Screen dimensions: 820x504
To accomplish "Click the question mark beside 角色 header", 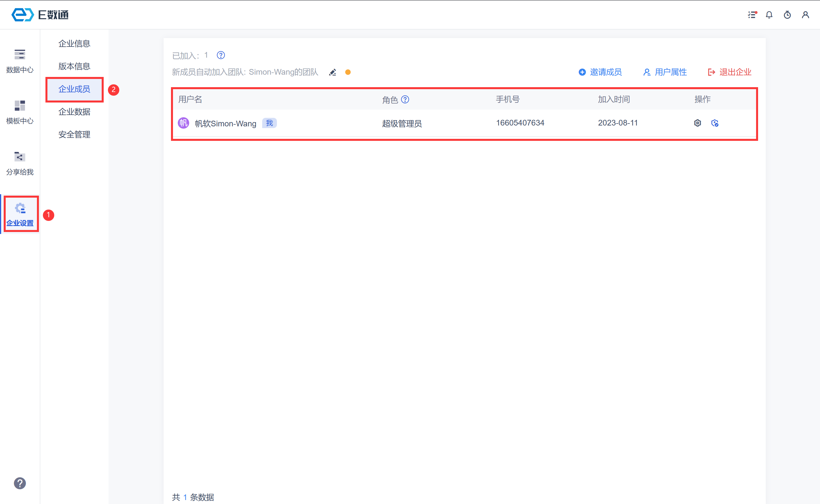I will coord(405,100).
